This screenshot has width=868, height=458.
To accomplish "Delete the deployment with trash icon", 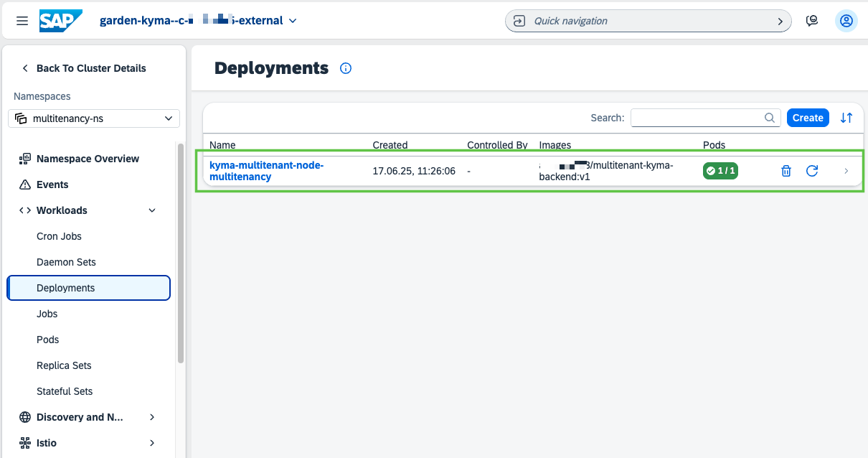I will pos(786,171).
